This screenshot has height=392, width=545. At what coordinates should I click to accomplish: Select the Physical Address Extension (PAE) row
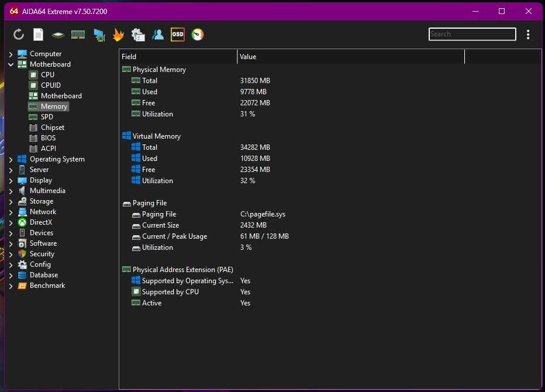coord(183,270)
